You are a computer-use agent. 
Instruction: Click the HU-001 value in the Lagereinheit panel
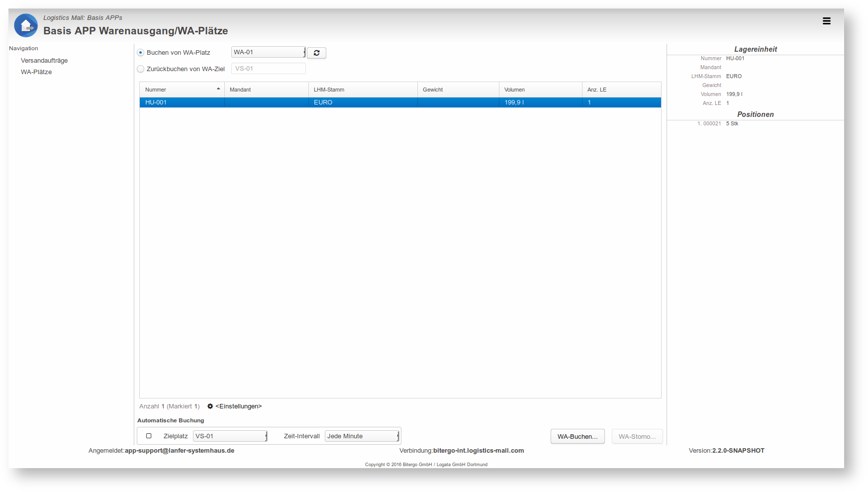tap(735, 59)
